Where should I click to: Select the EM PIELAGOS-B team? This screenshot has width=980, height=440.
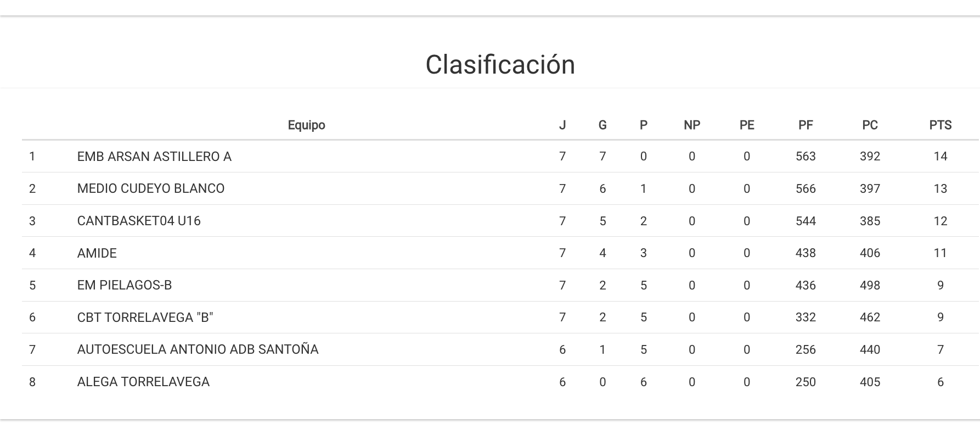pyautogui.click(x=125, y=285)
